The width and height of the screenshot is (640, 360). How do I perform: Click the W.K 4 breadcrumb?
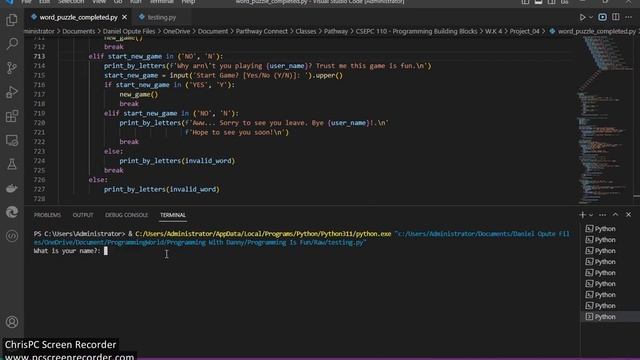pos(493,31)
